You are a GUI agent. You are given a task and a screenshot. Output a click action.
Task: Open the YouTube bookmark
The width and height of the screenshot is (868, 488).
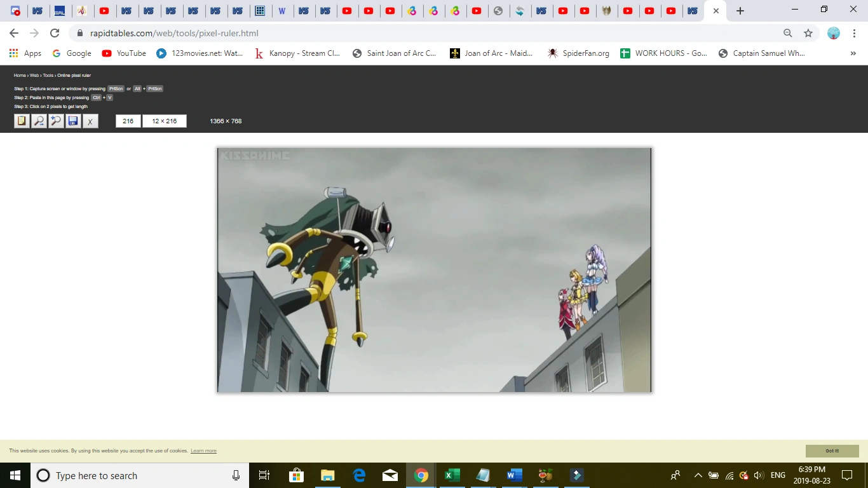pos(124,53)
